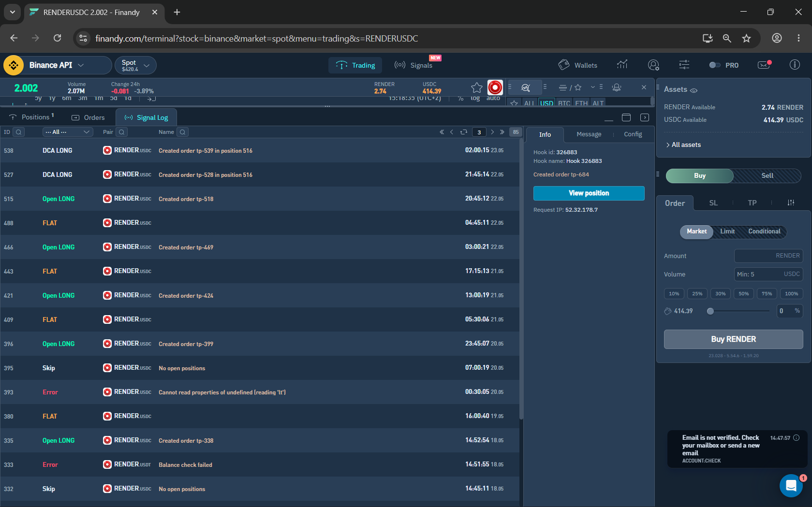Toggle the PRO mode switch
This screenshot has width=812, height=507.
point(714,65)
